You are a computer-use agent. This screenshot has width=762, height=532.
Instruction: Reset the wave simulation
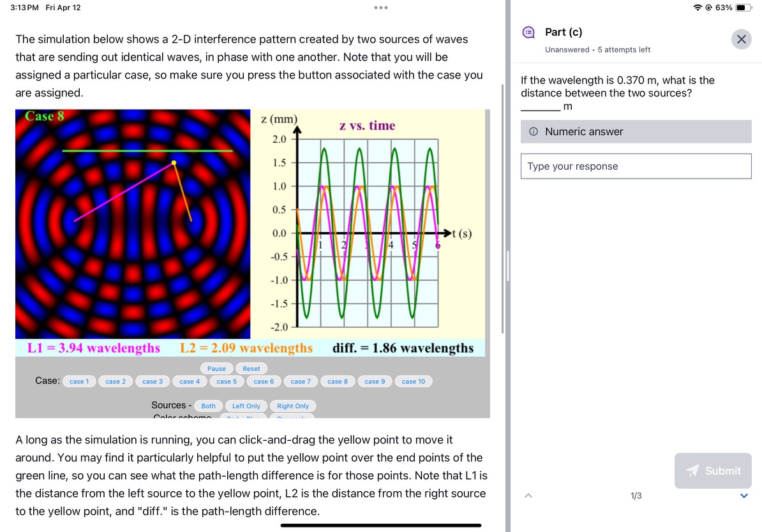point(251,368)
